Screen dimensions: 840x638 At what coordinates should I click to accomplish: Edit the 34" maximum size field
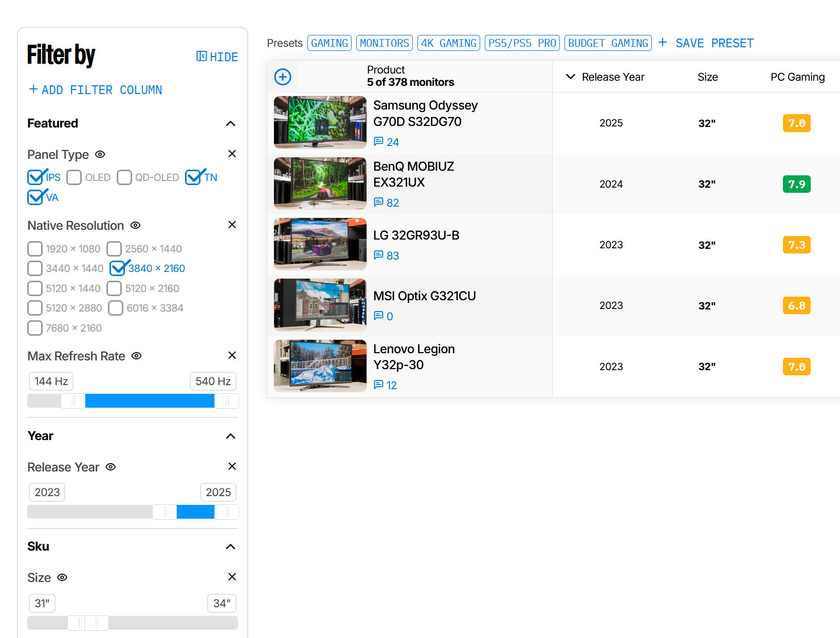(222, 603)
